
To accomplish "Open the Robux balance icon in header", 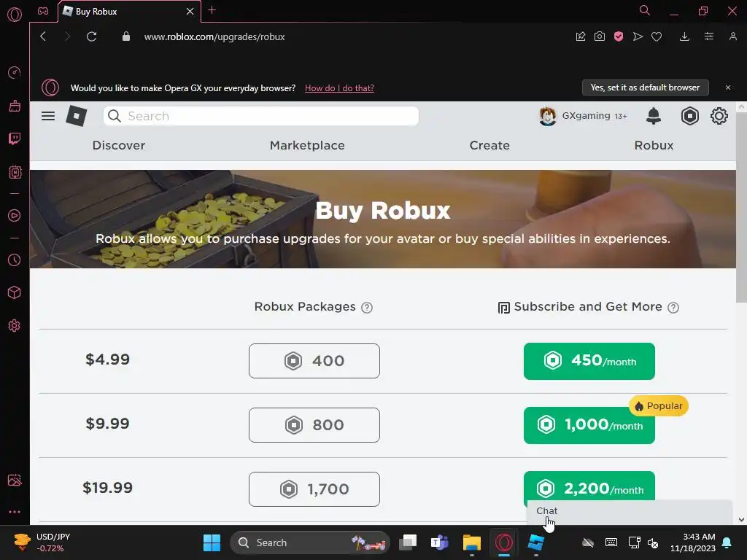I will [689, 116].
